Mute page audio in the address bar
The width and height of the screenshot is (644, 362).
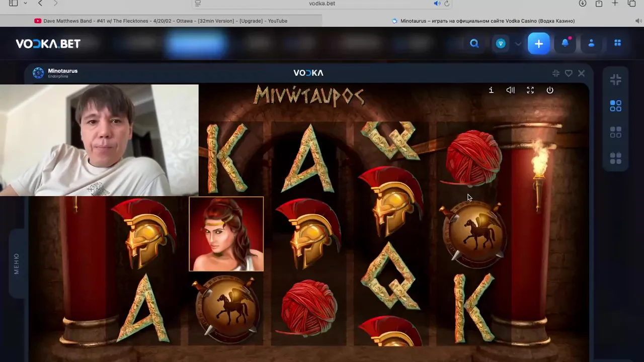(437, 4)
